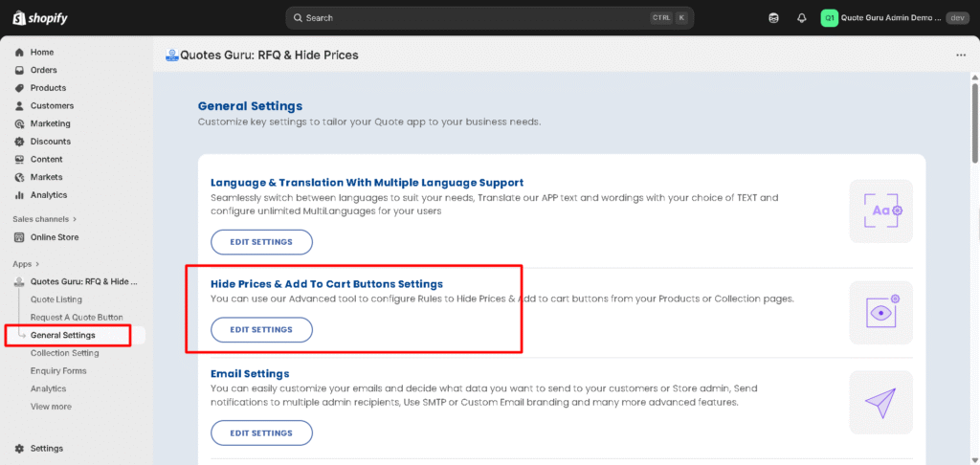Click the Home icon in sidebar
Image resolution: width=980 pixels, height=465 pixels.
coord(19,53)
